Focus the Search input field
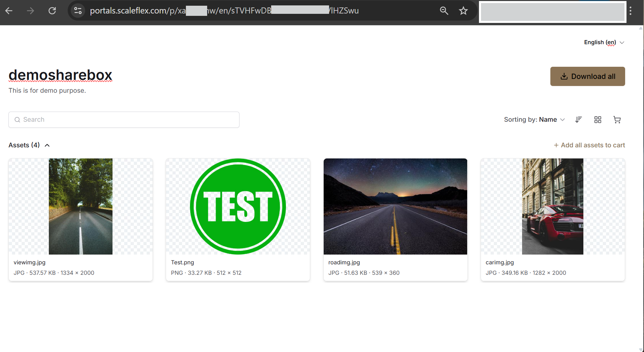 coord(124,120)
